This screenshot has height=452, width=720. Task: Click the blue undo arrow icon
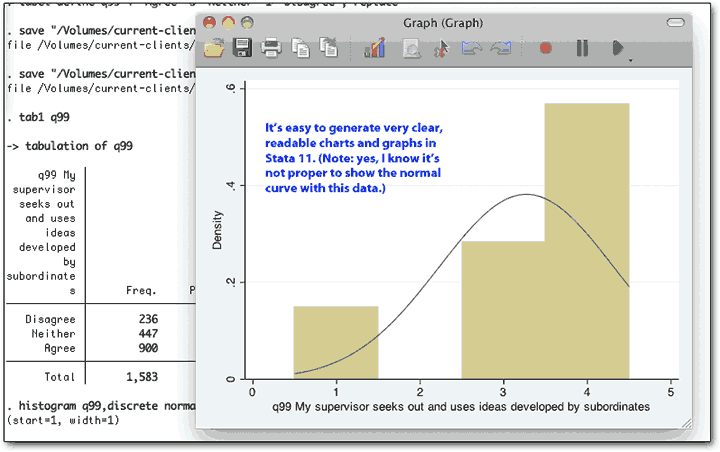coord(472,48)
